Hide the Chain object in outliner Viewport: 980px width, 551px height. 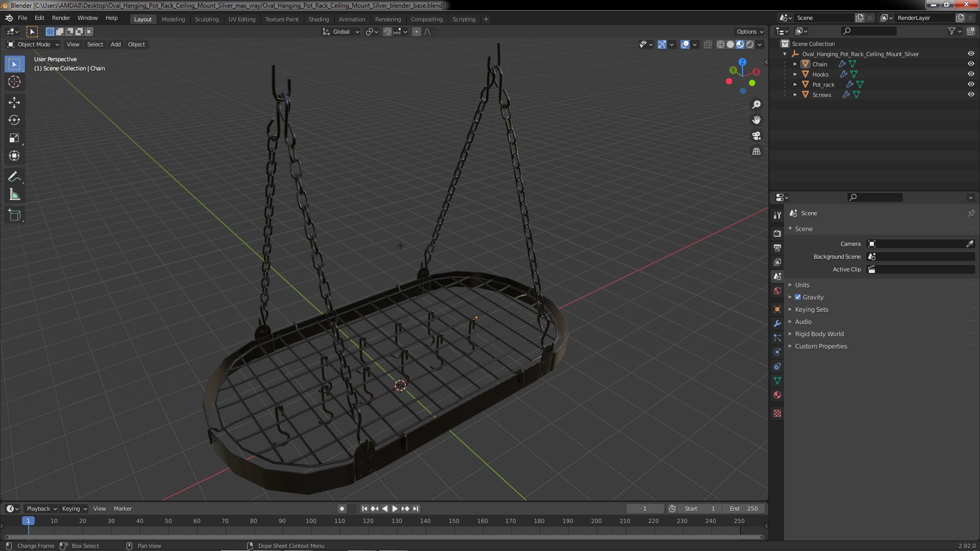pos(971,64)
